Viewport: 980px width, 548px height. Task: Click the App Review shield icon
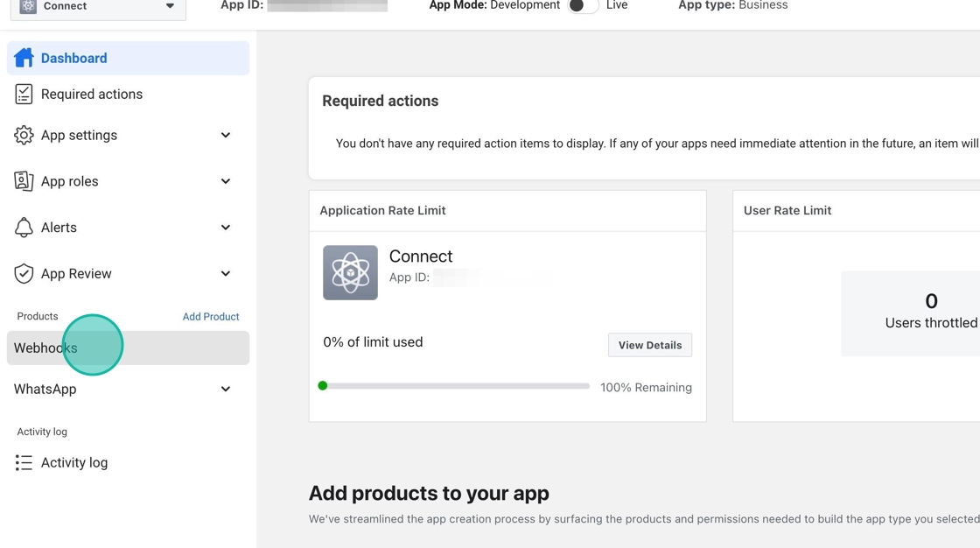click(24, 273)
